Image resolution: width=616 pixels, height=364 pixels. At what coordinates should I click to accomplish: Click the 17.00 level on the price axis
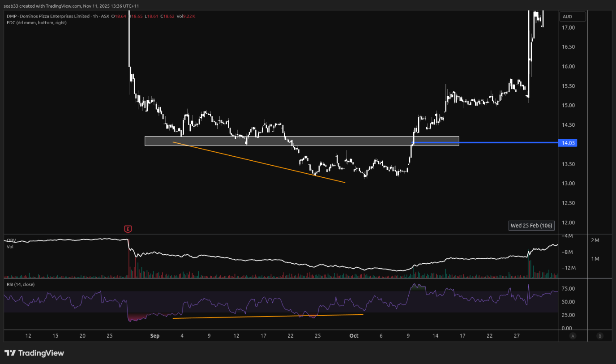569,28
